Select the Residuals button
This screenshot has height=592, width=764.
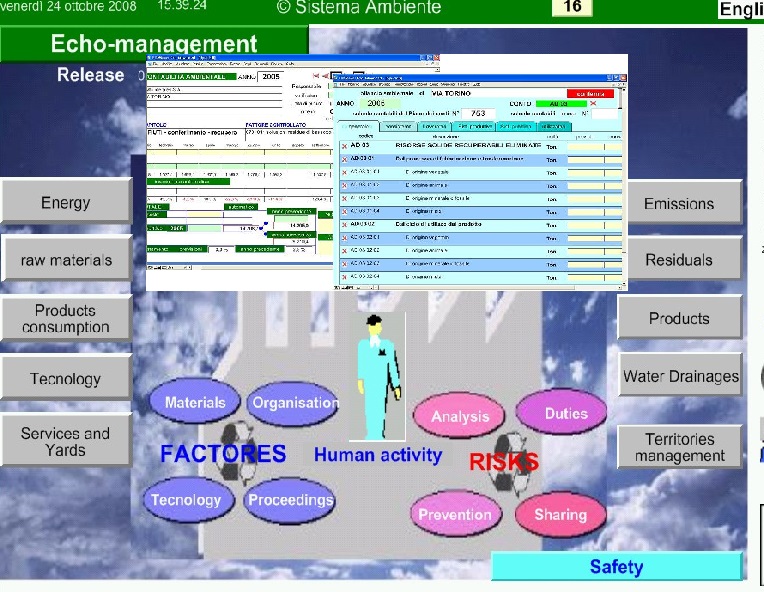[x=679, y=260]
